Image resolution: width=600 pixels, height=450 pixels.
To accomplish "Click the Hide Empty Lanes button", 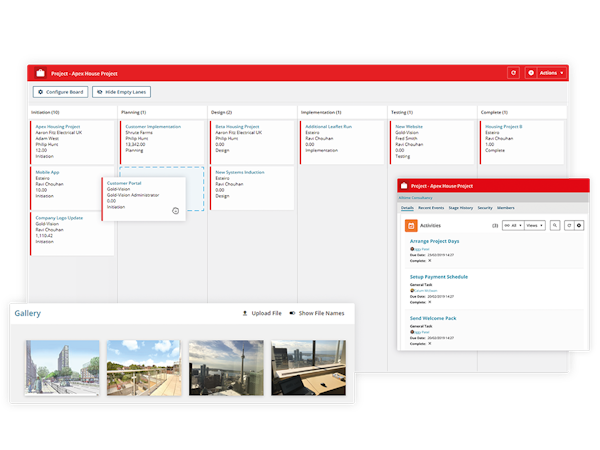I will (122, 92).
